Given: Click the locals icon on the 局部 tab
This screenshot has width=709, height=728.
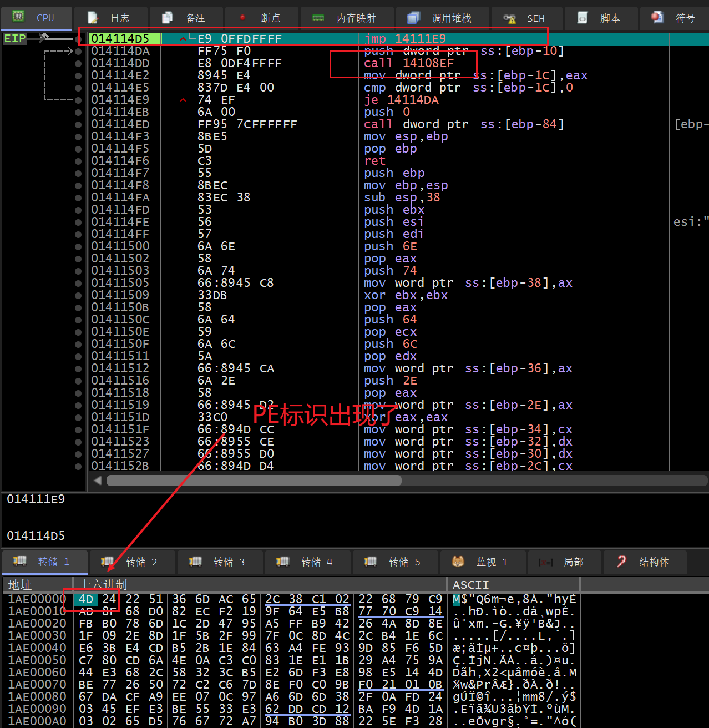Looking at the screenshot, I should (546, 562).
